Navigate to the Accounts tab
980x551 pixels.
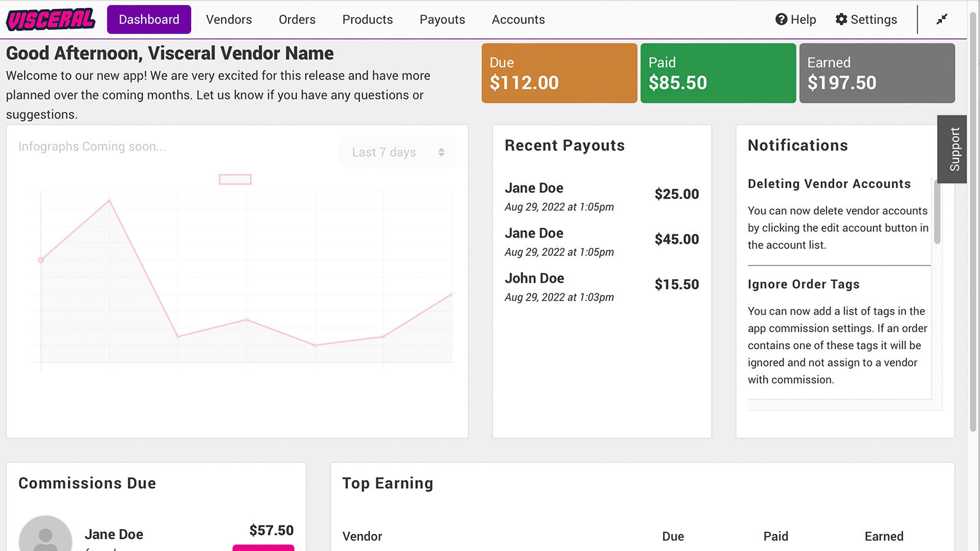coord(518,20)
